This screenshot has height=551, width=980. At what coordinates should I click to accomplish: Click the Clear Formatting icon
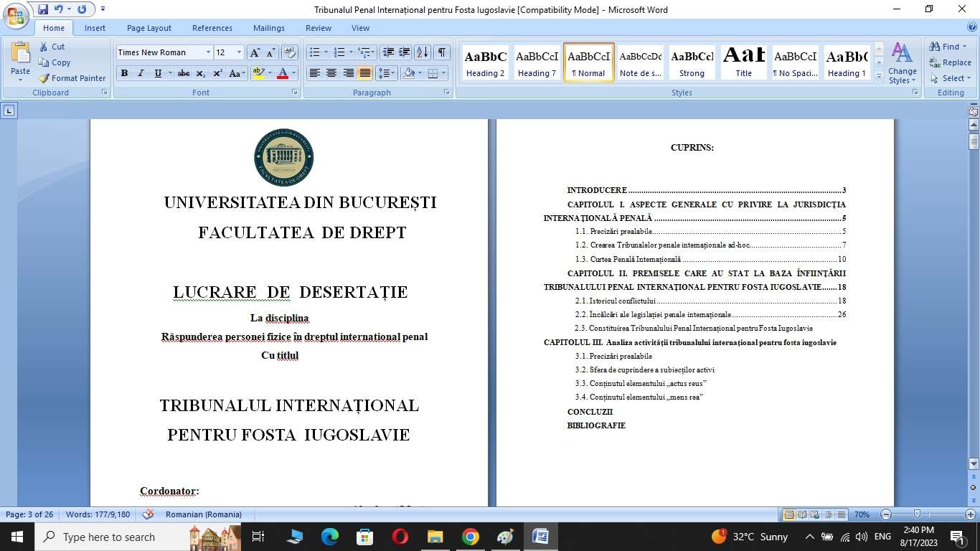coord(289,52)
